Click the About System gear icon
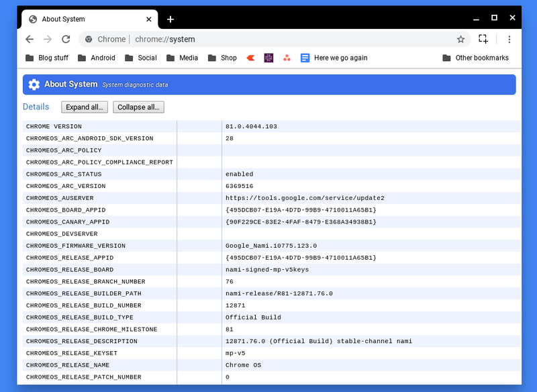This screenshot has height=392, width=537. [x=34, y=85]
